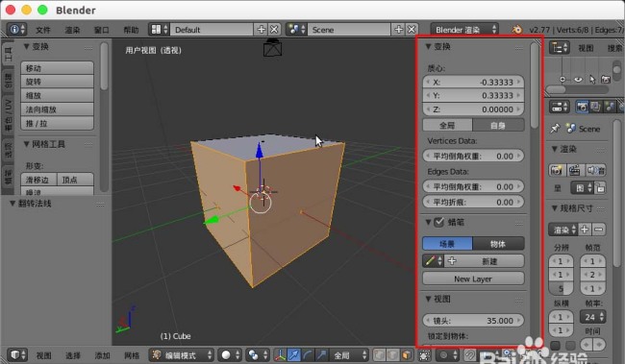Open the viewport shading dropdown
The image size is (625, 364).
(231, 354)
